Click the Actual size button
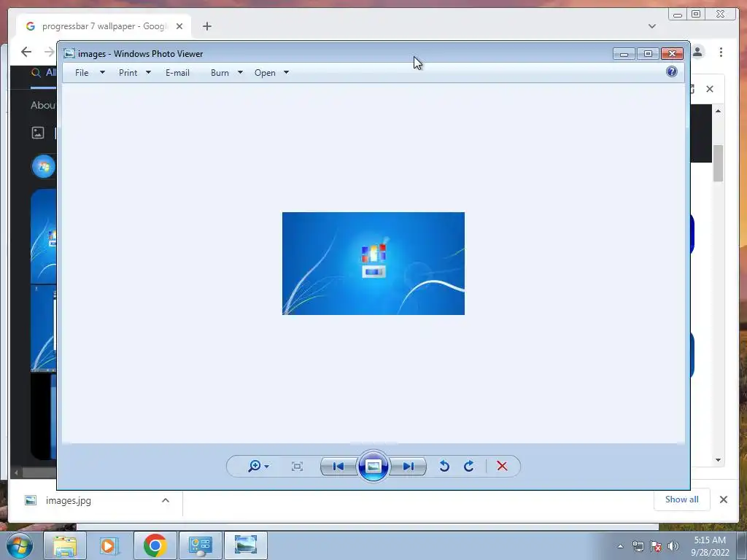747x560 pixels. [x=298, y=466]
